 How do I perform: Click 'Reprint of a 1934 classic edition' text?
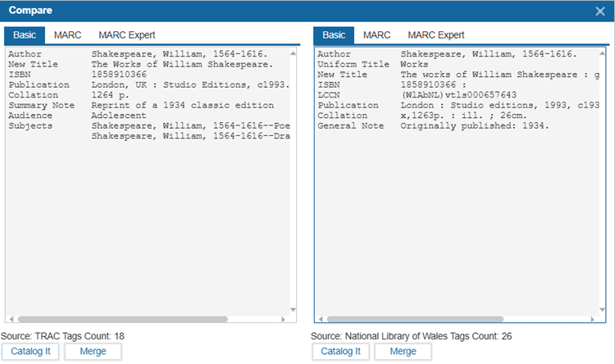pyautogui.click(x=182, y=106)
